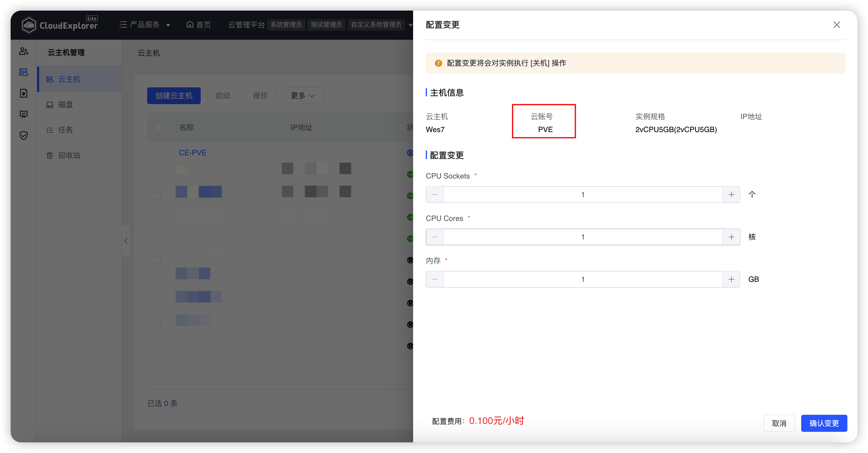Screen dimensions: 868x453
Task: Select the 系统管理员 role tag
Action: pos(286,25)
